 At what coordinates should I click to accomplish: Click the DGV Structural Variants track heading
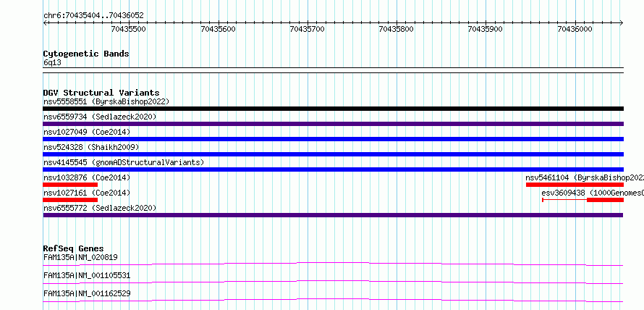click(101, 93)
